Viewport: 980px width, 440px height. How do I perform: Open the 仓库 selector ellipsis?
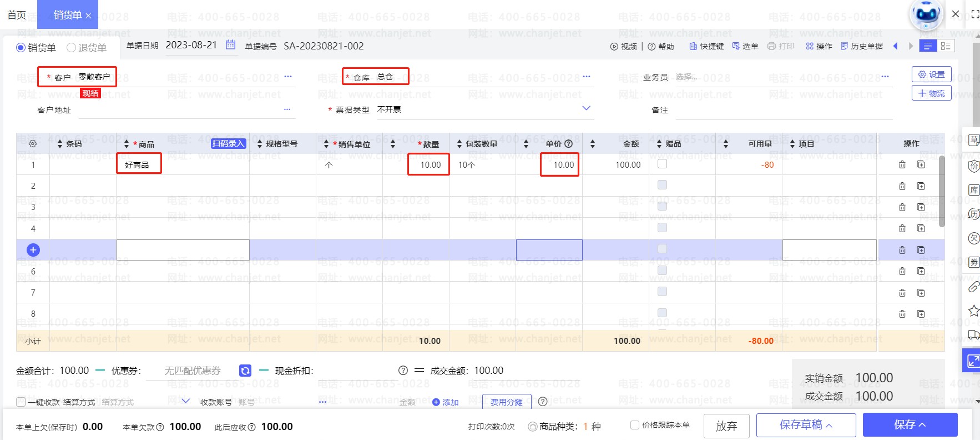click(587, 77)
